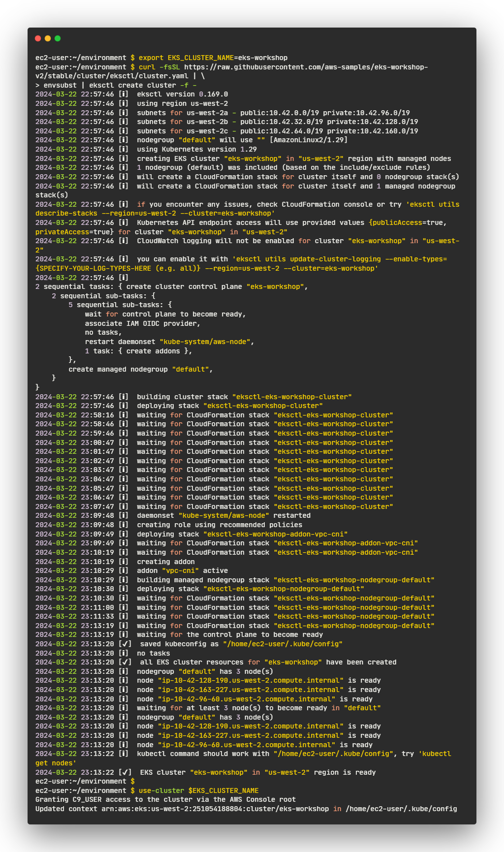Viewport: 504px width, 852px height.
Task: Click the 'Updated context arn:aws:eks' line
Action: pyautogui.click(x=246, y=809)
